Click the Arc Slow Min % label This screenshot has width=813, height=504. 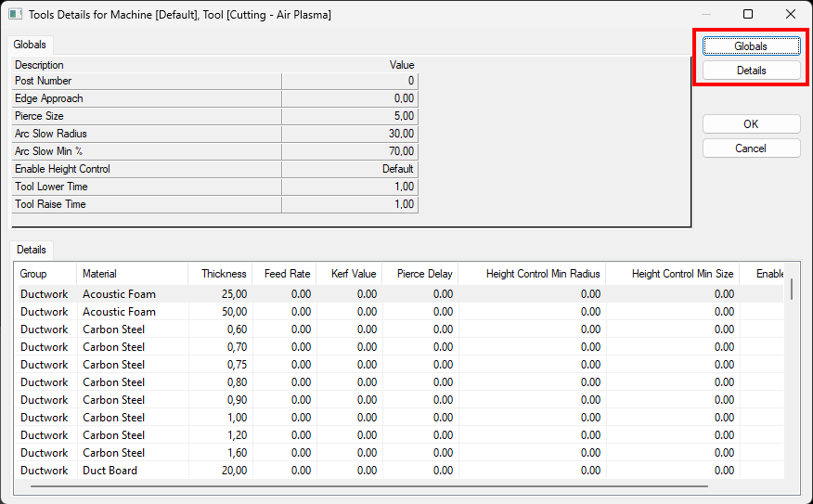(49, 151)
